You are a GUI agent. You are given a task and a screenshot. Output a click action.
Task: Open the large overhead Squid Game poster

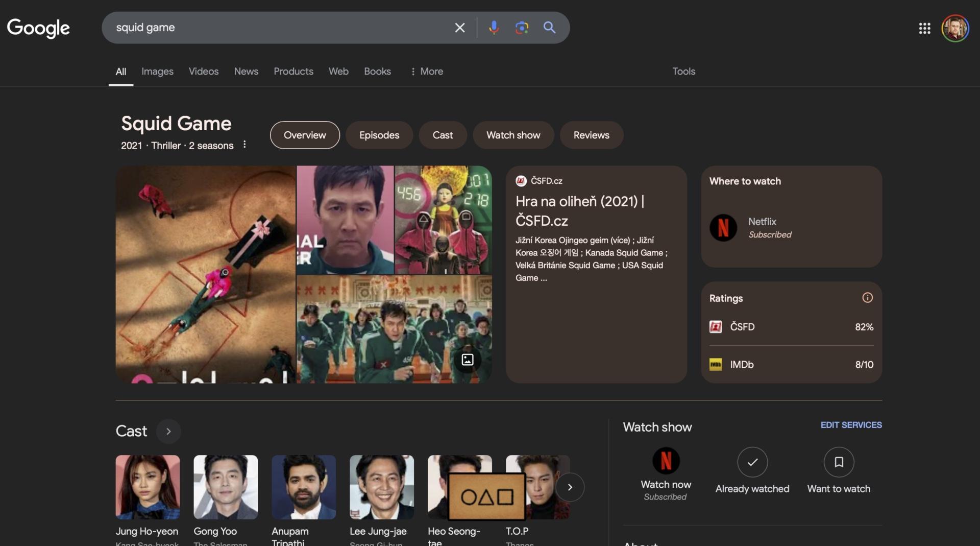[x=206, y=274]
